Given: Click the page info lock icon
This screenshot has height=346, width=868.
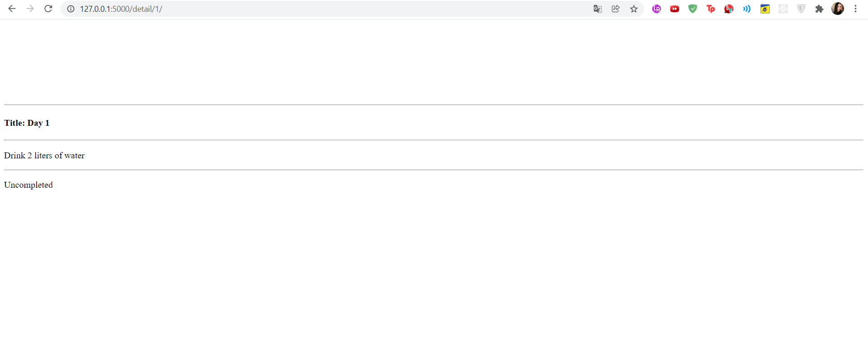Looking at the screenshot, I should point(71,9).
